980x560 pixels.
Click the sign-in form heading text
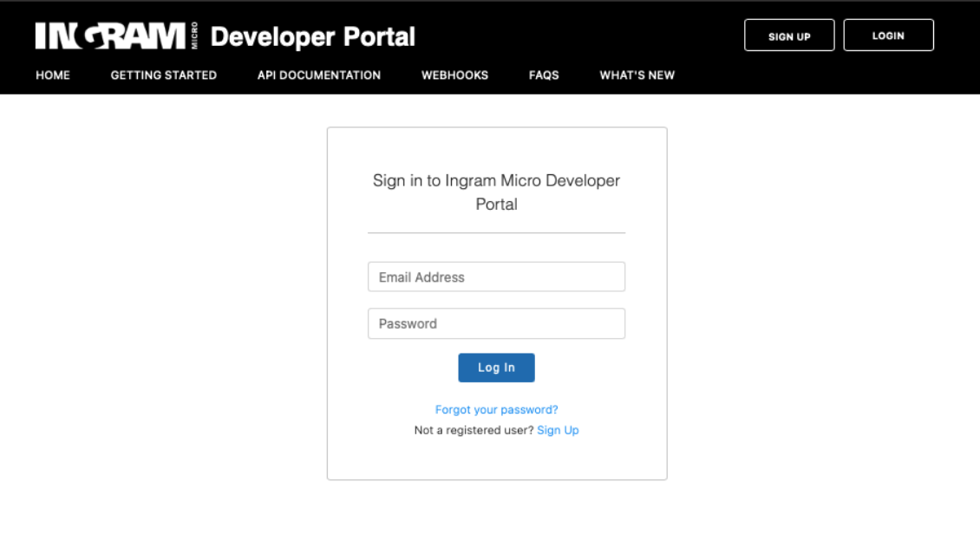pos(496,192)
